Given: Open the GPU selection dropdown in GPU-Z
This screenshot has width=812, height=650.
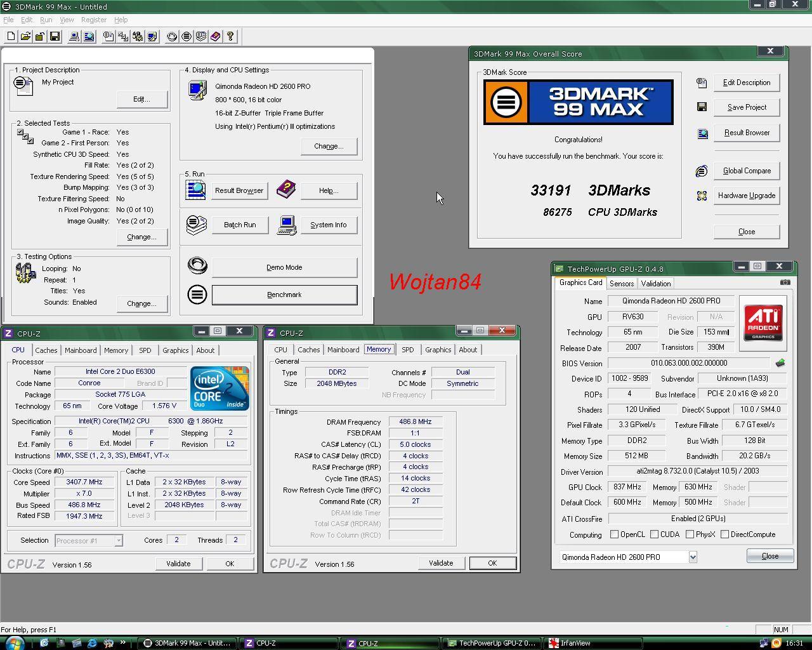Looking at the screenshot, I should [693, 557].
